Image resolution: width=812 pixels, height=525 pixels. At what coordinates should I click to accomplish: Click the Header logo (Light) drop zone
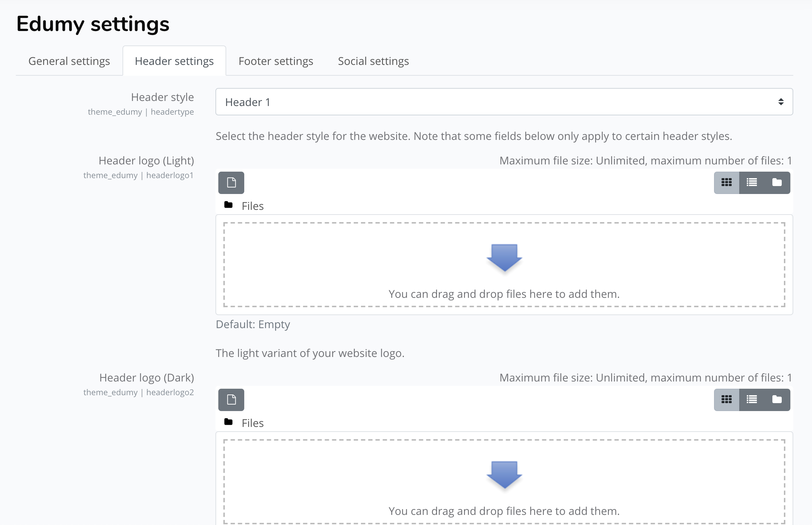504,265
